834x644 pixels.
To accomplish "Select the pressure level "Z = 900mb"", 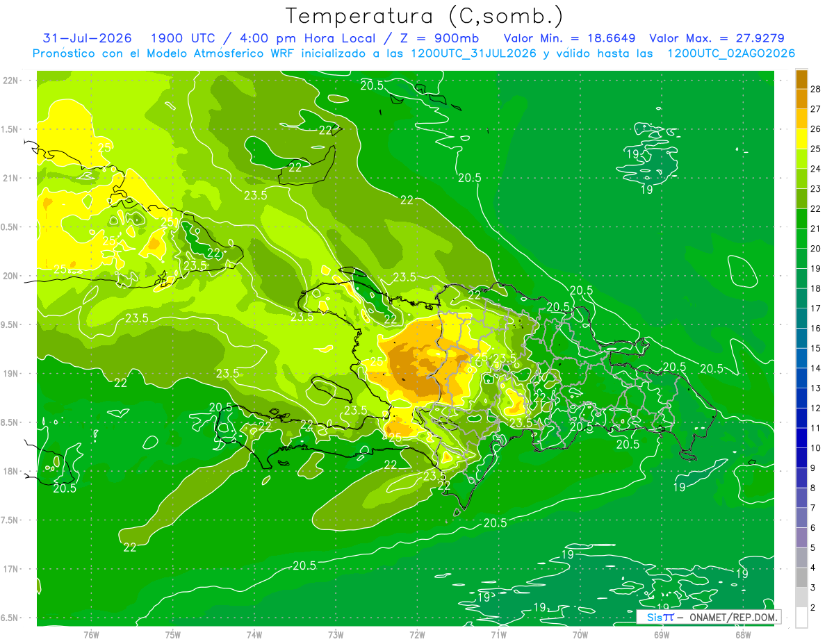I will [436, 38].
